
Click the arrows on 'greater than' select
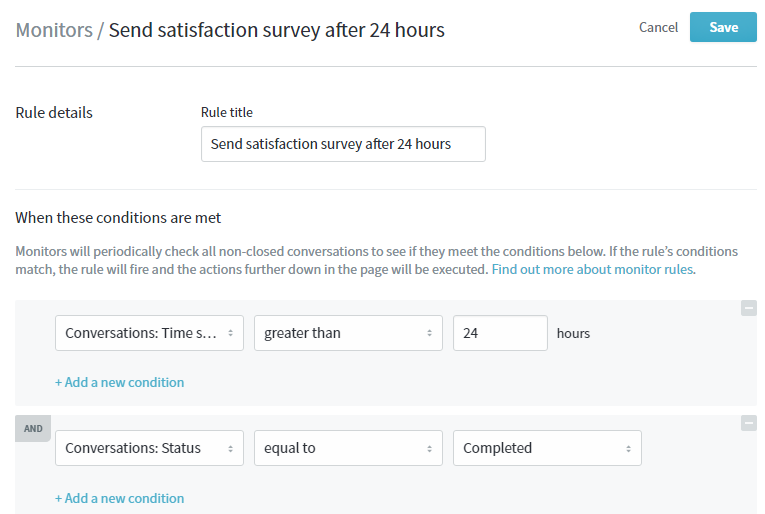pyautogui.click(x=429, y=333)
